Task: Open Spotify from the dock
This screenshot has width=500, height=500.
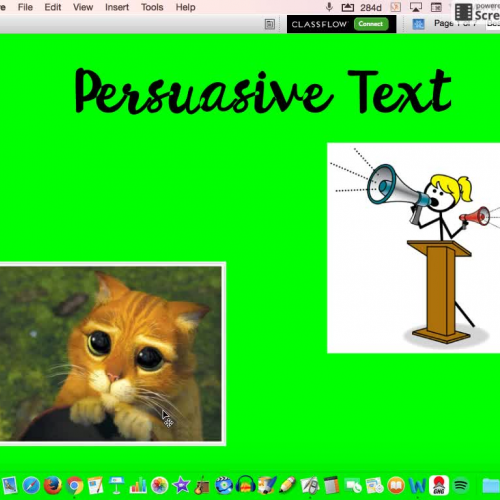Action: (461, 486)
